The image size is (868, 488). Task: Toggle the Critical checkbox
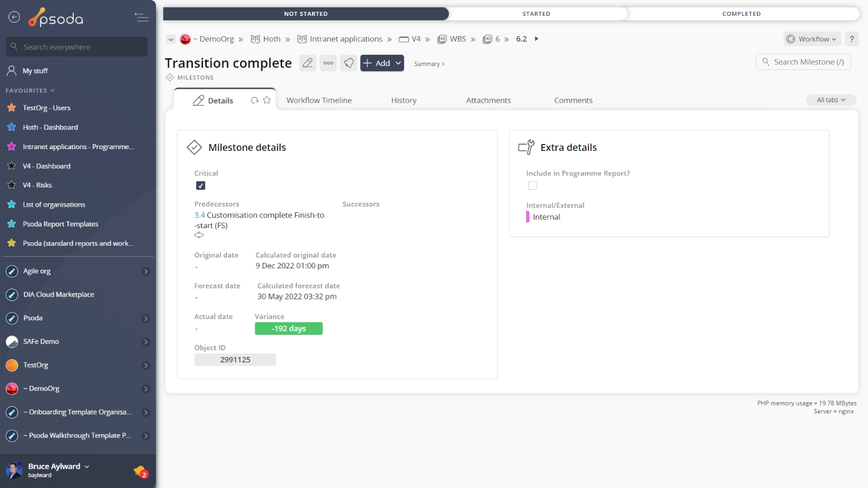tap(201, 185)
